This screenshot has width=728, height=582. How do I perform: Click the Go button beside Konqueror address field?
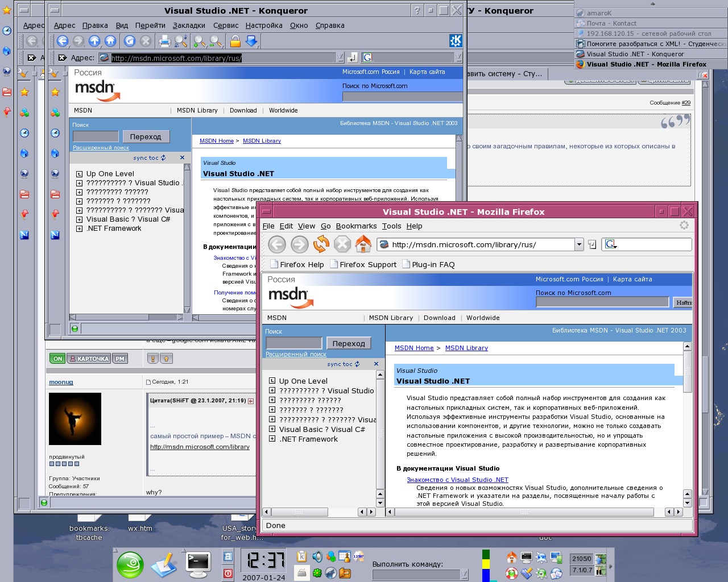tap(353, 57)
